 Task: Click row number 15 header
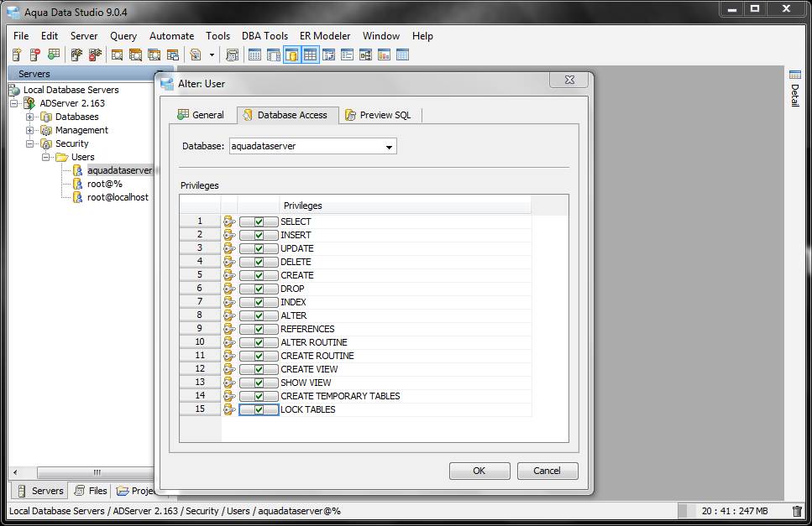point(200,409)
